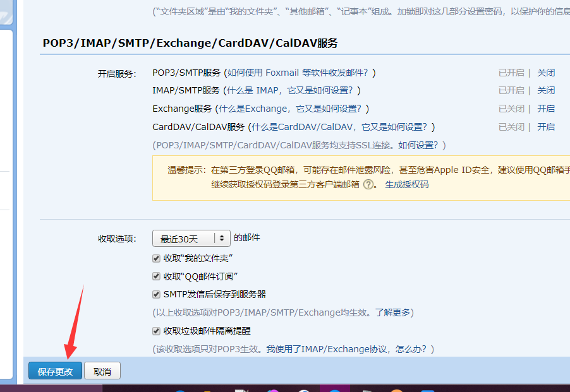The width and height of the screenshot is (570, 392).
Task: Click 我使用了IMAP/Exchange协议，怎么办？ link
Action: 347,349
